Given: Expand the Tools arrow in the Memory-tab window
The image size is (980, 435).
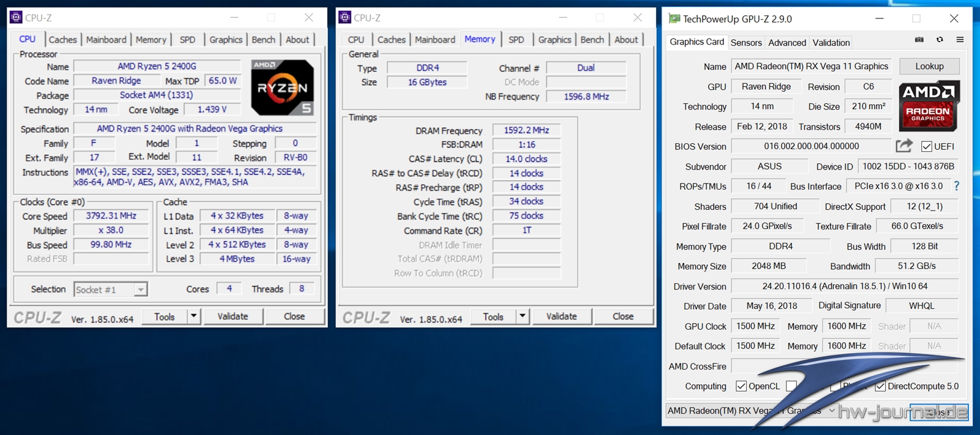Looking at the screenshot, I should 522,316.
